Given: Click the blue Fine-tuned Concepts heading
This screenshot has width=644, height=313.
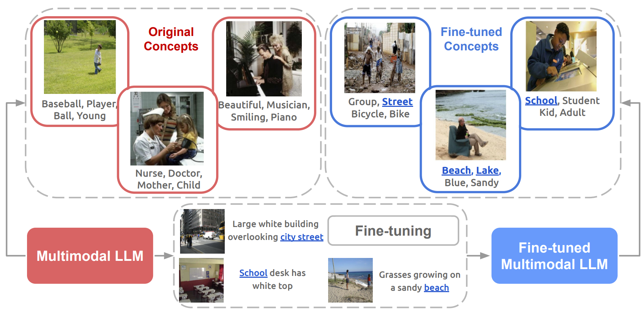Looking at the screenshot, I should [471, 39].
